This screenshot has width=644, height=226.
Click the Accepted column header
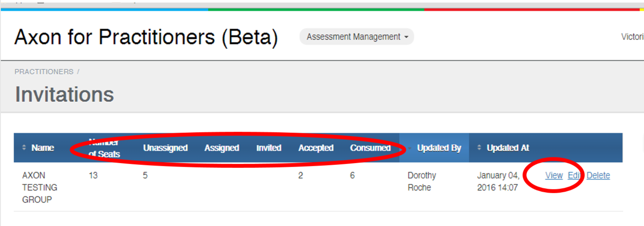(x=316, y=148)
